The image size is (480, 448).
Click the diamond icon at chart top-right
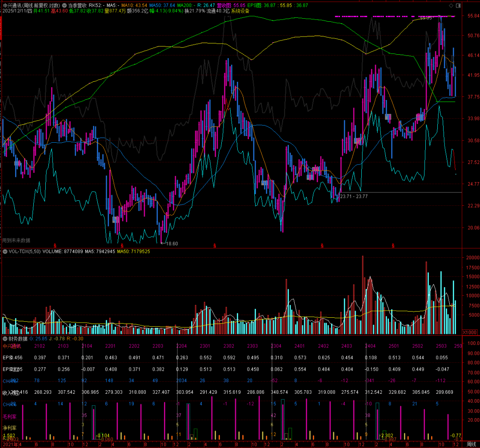coord(452,5)
